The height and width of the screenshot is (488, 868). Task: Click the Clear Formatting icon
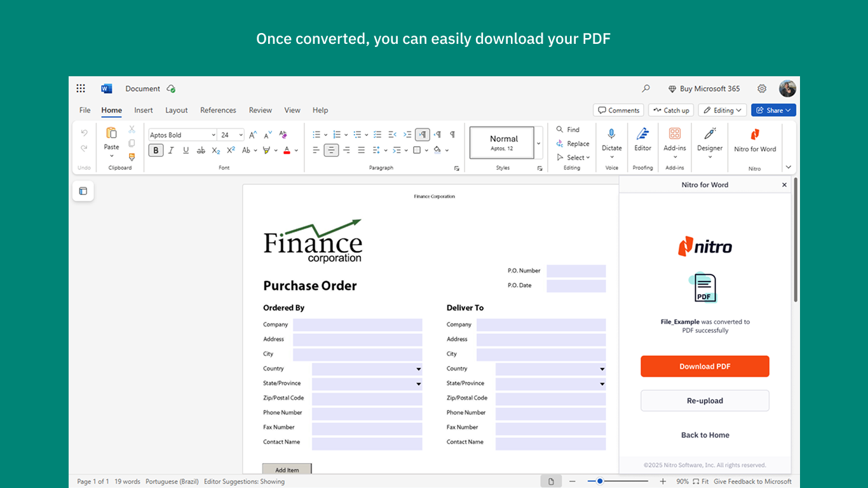tap(283, 135)
